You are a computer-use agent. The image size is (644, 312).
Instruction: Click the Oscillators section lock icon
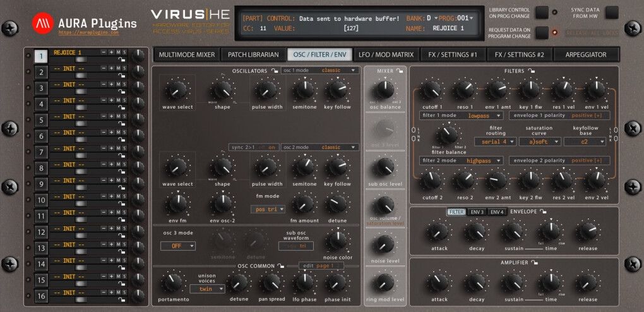pos(275,71)
